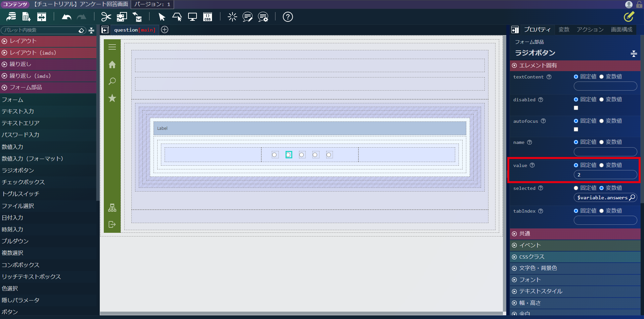This screenshot has width=644, height=319.
Task: Expand the 繰り返し (imds) category
Action: [48, 76]
